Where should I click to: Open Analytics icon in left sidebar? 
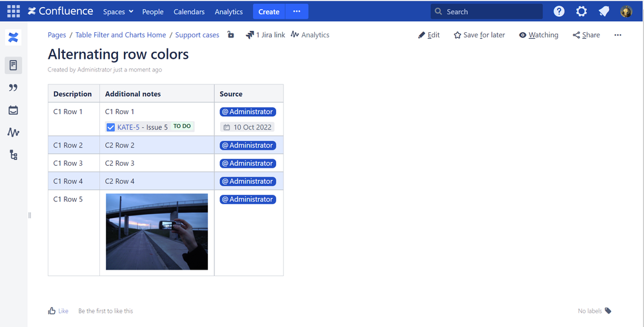point(13,132)
